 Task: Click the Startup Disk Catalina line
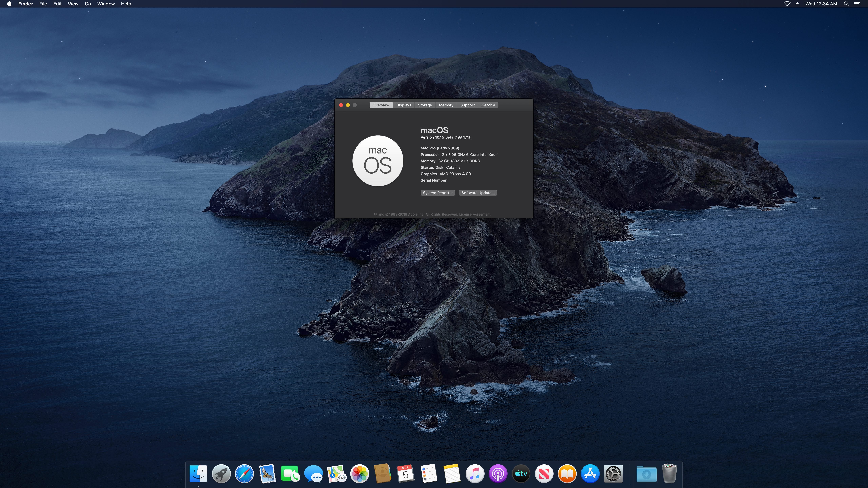(x=440, y=167)
